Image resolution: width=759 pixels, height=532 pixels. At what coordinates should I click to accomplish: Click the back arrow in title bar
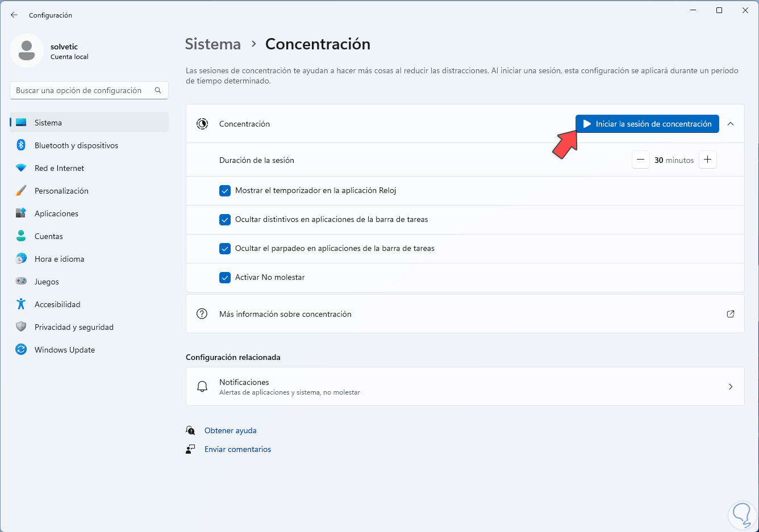pyautogui.click(x=14, y=15)
